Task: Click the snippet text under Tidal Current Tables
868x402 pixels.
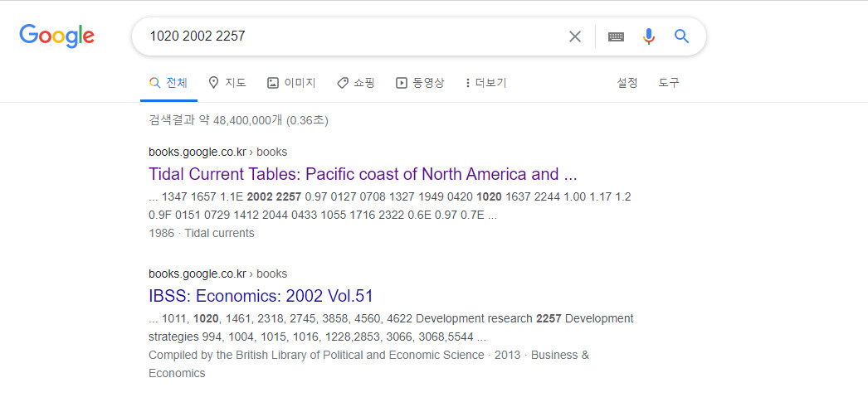Action: [x=390, y=206]
